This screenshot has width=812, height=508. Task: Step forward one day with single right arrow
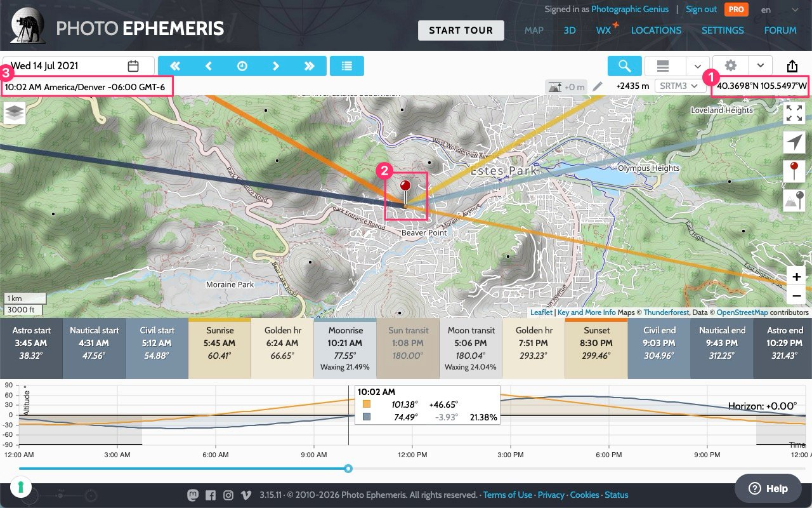point(276,66)
